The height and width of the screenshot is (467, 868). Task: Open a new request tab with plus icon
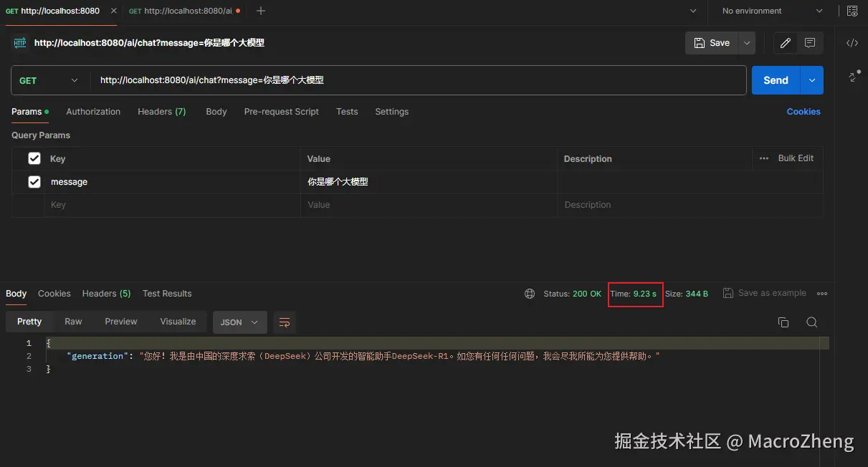(261, 11)
